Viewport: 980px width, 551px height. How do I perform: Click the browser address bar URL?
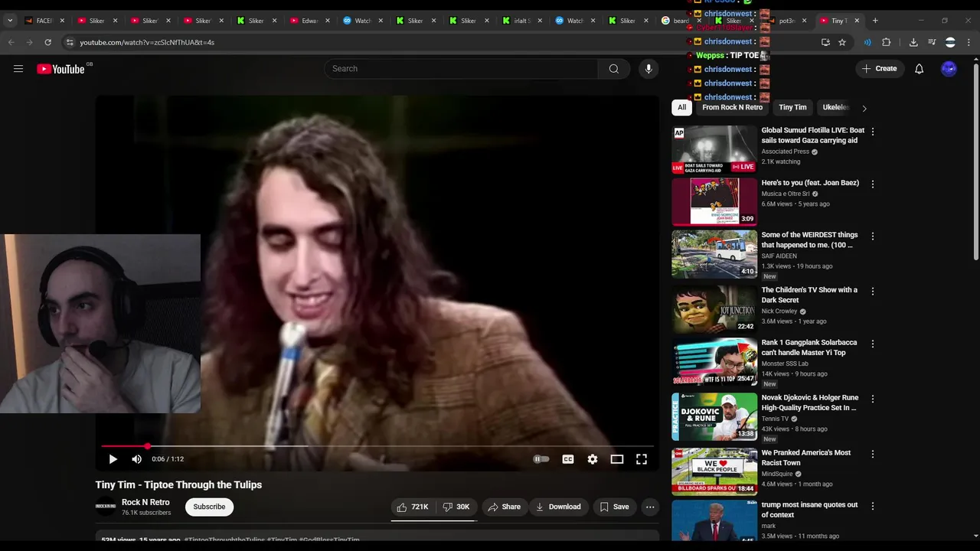(147, 43)
